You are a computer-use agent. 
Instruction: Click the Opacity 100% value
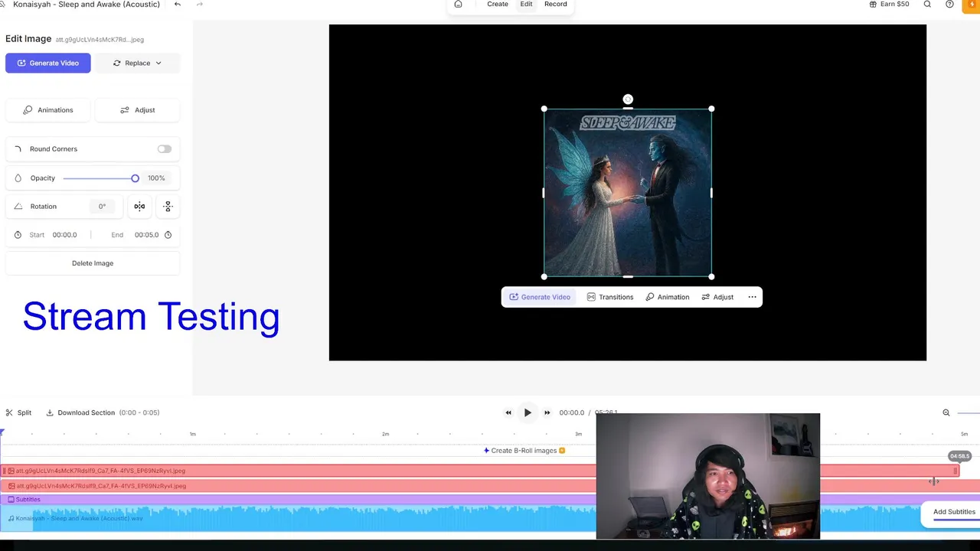tap(156, 178)
